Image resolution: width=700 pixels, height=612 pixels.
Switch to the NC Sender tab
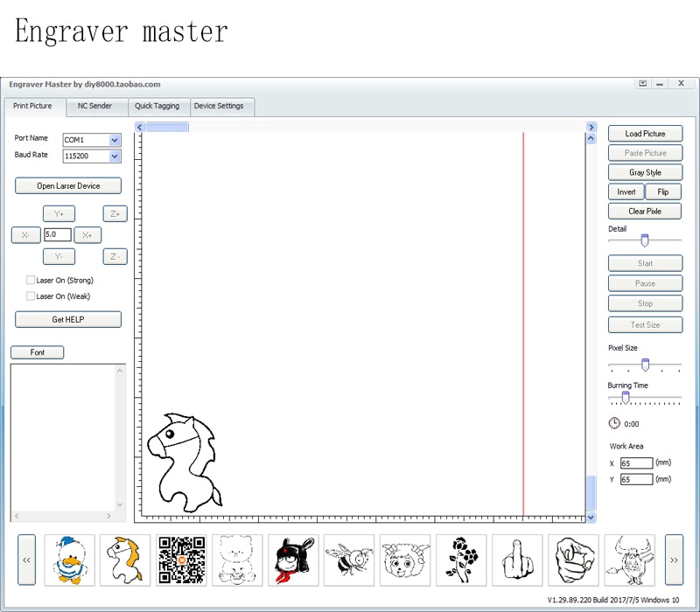[94, 106]
